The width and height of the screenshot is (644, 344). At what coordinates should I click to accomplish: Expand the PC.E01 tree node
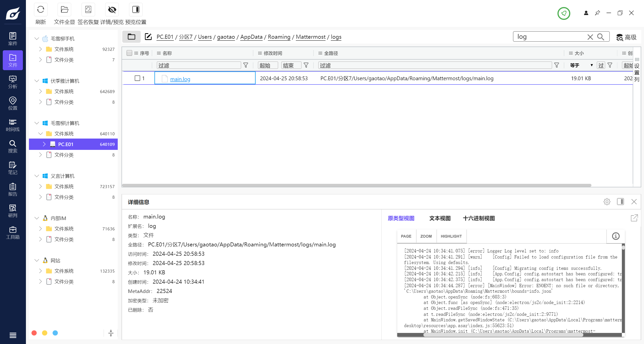click(44, 144)
